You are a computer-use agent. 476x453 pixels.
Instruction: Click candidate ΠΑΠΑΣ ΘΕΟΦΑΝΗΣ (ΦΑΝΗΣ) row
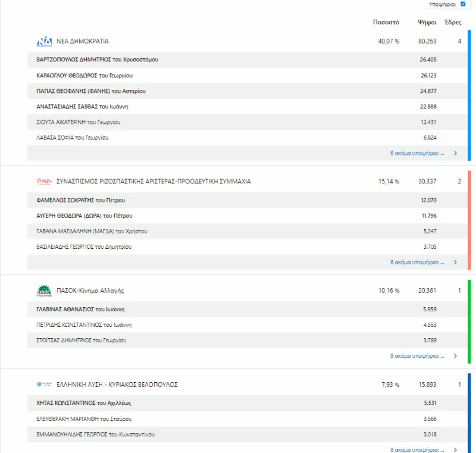[x=247, y=91]
